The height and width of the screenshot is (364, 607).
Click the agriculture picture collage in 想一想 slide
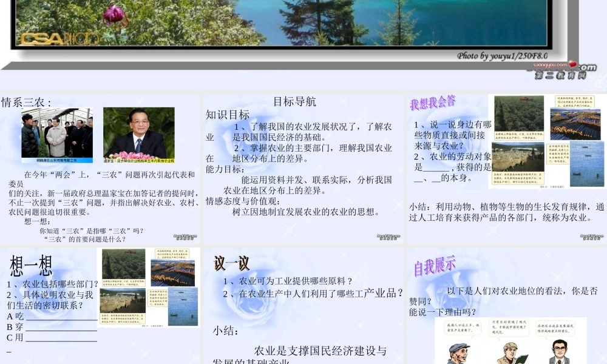tap(149, 288)
